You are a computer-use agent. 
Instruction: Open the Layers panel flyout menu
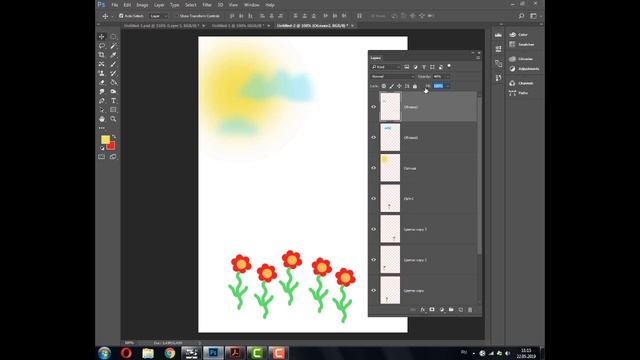click(478, 58)
